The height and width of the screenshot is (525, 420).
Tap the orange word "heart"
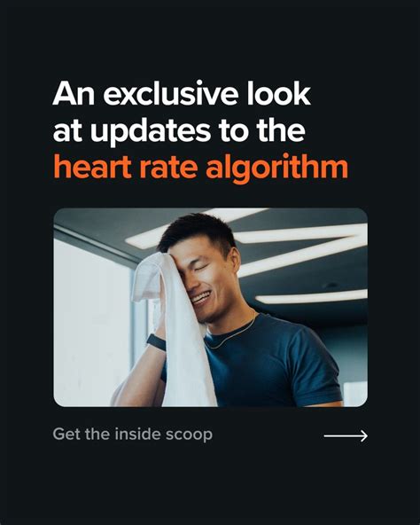click(92, 167)
